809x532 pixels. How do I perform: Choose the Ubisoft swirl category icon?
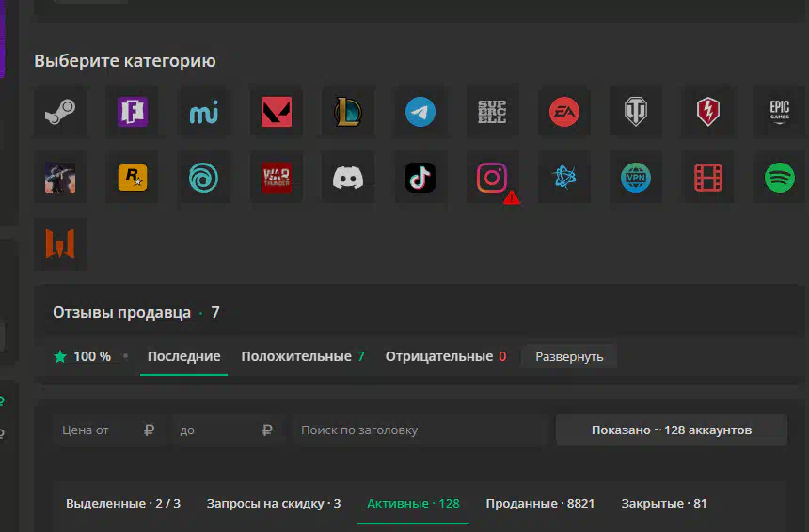tap(204, 178)
